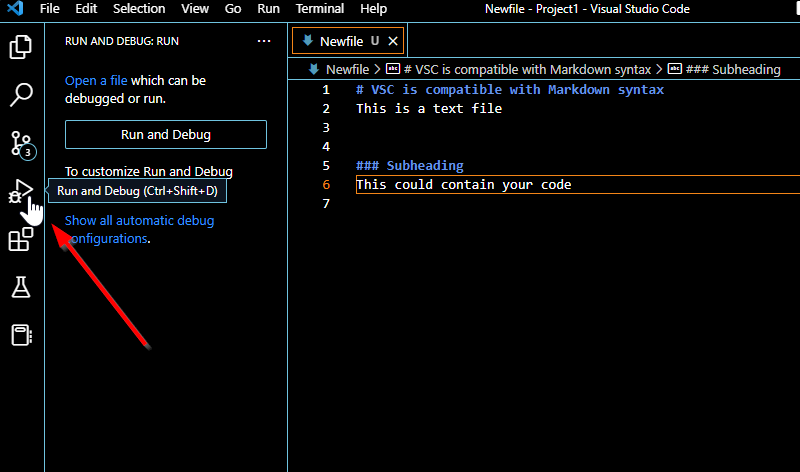This screenshot has height=472, width=800.
Task: Click the line 'This could contain your code'
Action: point(464,185)
